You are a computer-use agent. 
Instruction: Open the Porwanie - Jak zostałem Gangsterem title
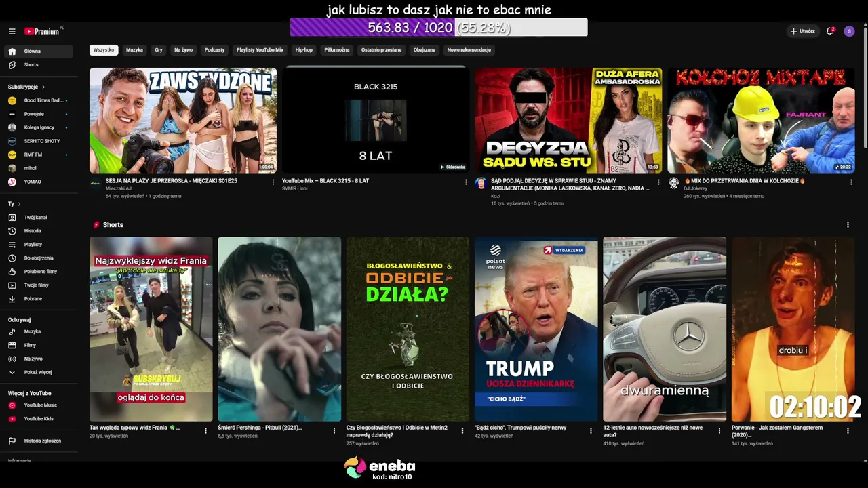click(777, 431)
